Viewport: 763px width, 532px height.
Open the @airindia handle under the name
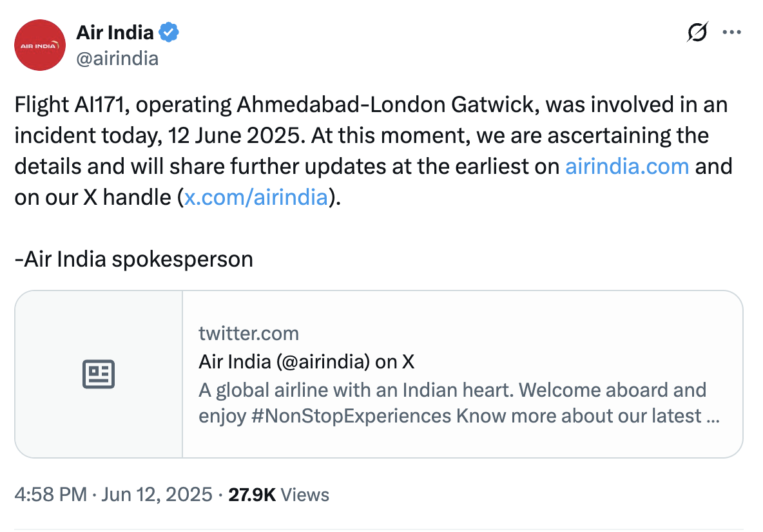[117, 59]
